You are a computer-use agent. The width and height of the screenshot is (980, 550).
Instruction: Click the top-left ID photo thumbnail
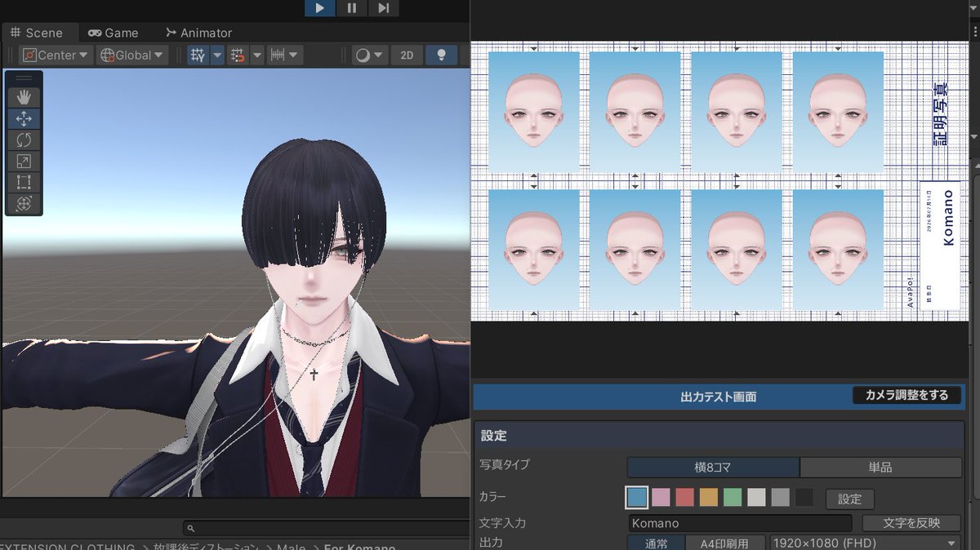click(534, 113)
